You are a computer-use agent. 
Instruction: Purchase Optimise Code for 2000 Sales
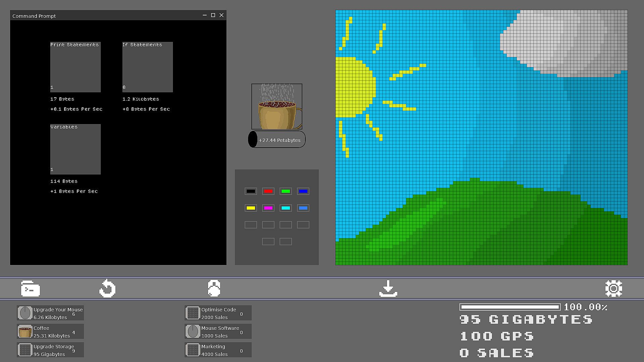click(x=218, y=313)
